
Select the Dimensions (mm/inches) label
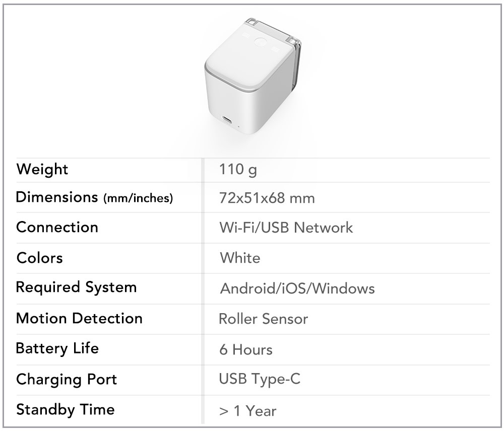tap(95, 197)
